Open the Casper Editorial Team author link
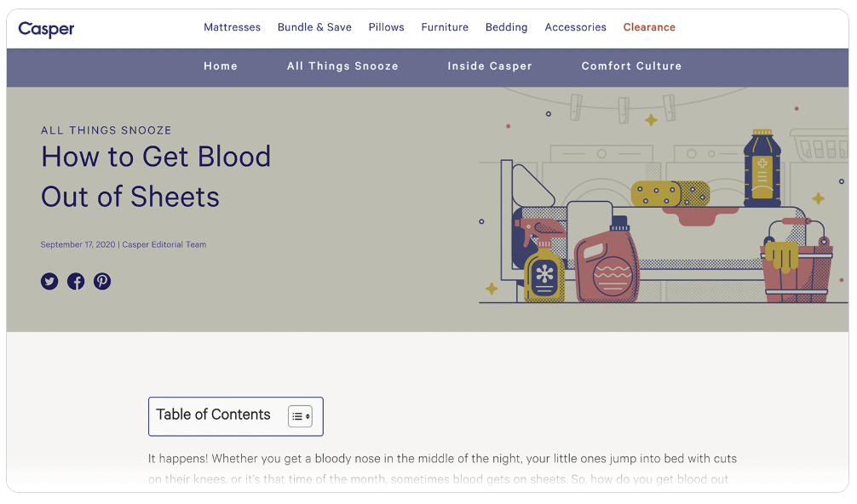Viewport: 857px width, 504px height. pyautogui.click(x=164, y=245)
